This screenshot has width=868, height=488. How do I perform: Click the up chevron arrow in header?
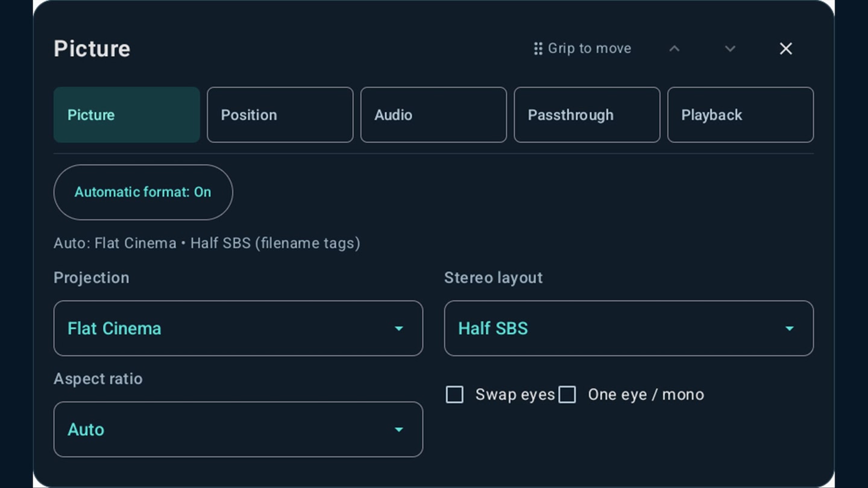tap(675, 49)
